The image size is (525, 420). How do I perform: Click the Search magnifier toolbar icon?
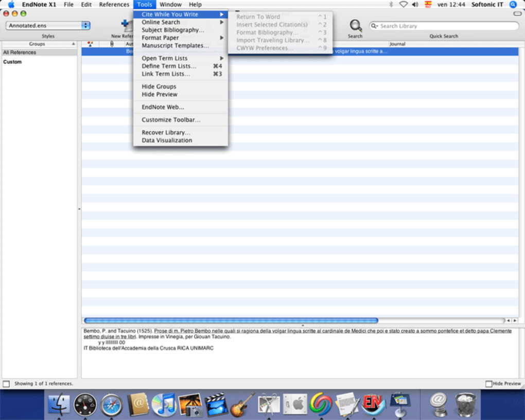pyautogui.click(x=355, y=26)
